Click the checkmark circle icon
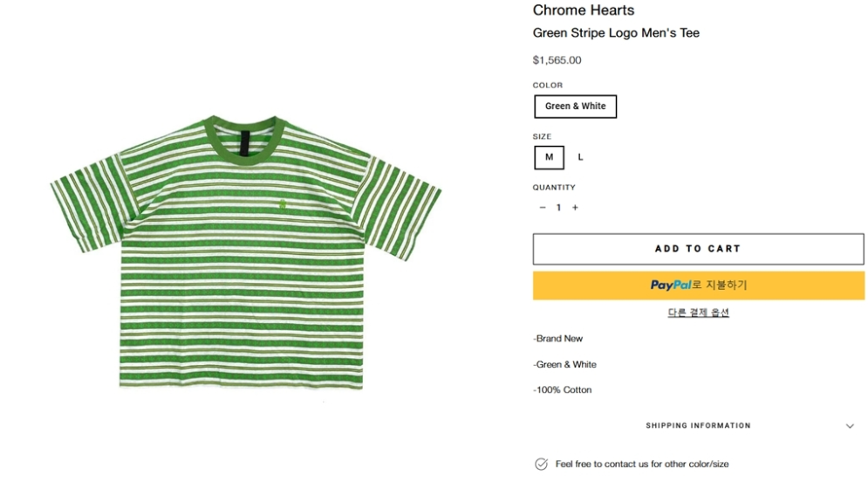Image resolution: width=868 pixels, height=482 pixels. [x=541, y=464]
